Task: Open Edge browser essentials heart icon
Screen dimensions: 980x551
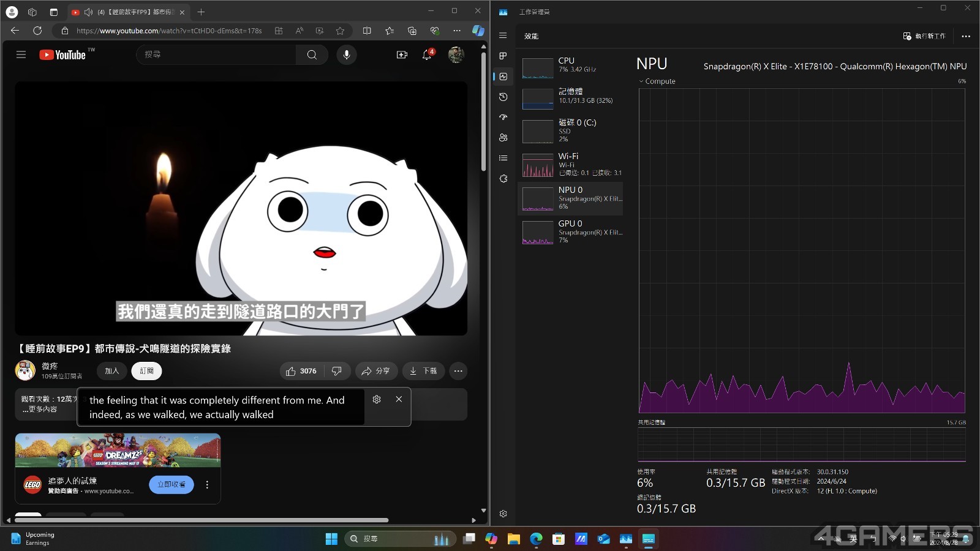Action: coord(434,31)
